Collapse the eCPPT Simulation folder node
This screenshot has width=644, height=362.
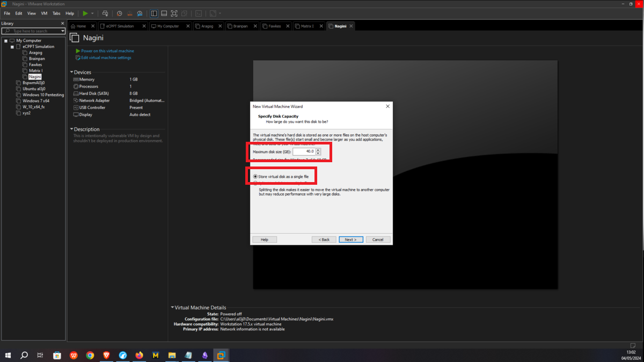(12, 47)
